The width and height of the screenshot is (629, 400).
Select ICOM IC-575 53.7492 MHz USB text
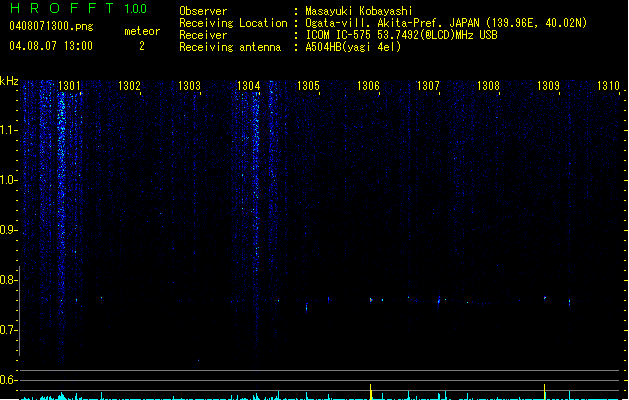click(x=402, y=35)
